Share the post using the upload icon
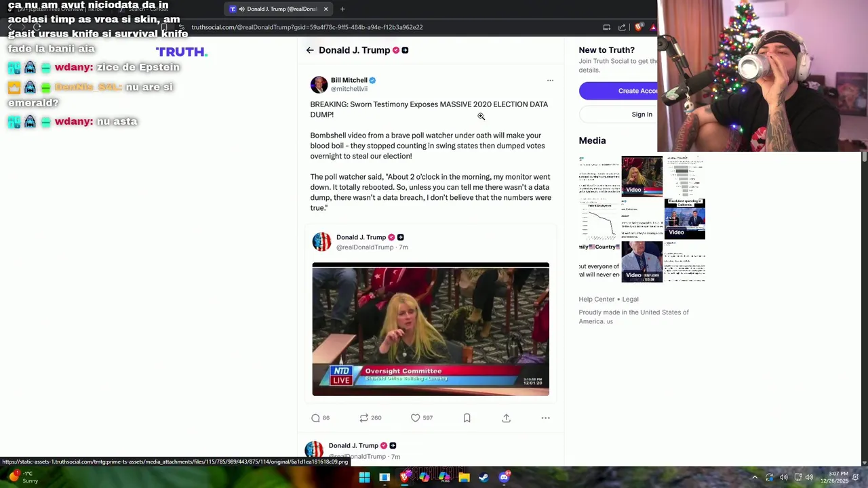Screen dimensions: 868x488 [506, 418]
